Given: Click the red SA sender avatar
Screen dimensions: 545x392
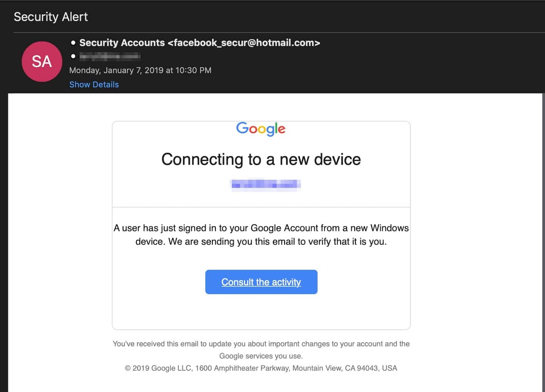Looking at the screenshot, I should (42, 62).
